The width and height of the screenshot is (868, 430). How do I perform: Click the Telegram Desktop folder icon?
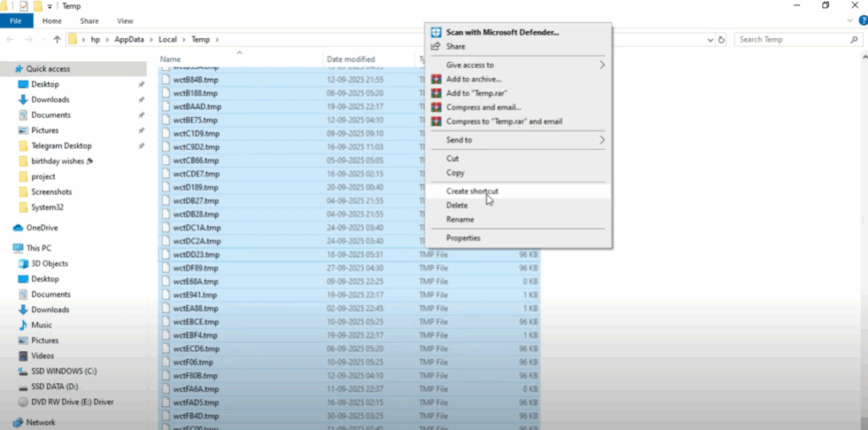23,146
